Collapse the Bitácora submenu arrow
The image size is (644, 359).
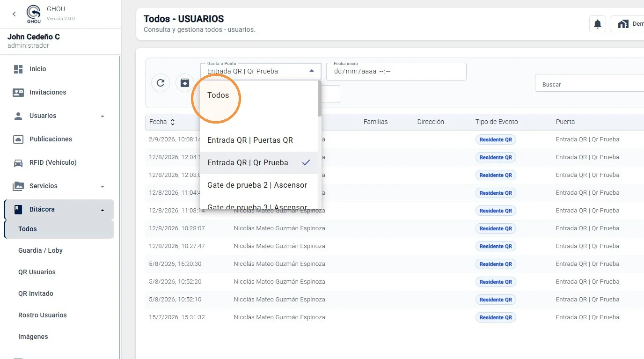pyautogui.click(x=102, y=210)
